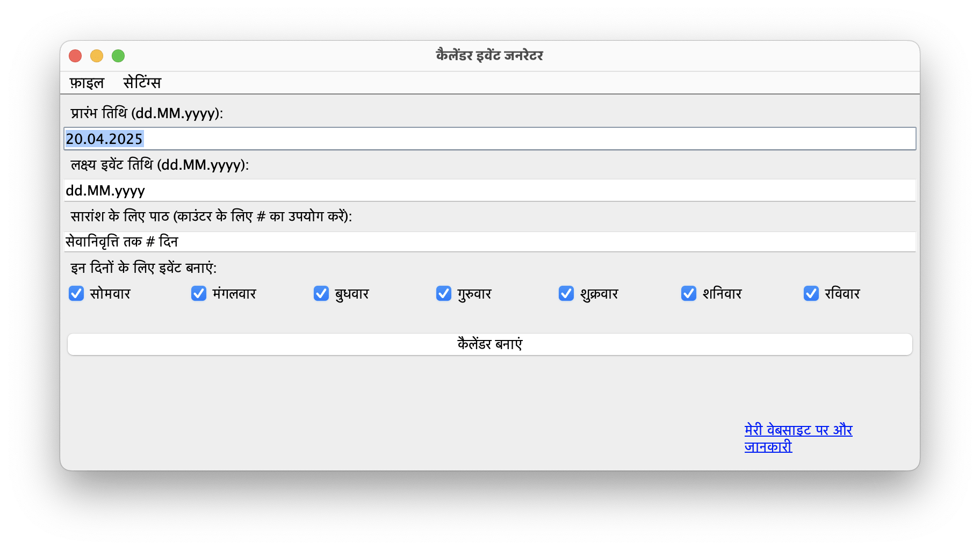
Task: Click the इन दिनों के लिए इवेंट बनाएं label
Action: click(143, 267)
